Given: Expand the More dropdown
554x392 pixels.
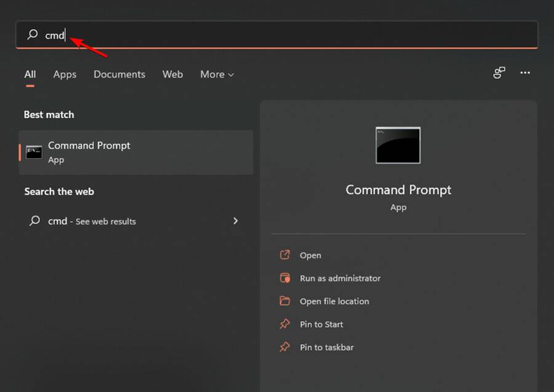Looking at the screenshot, I should (217, 74).
